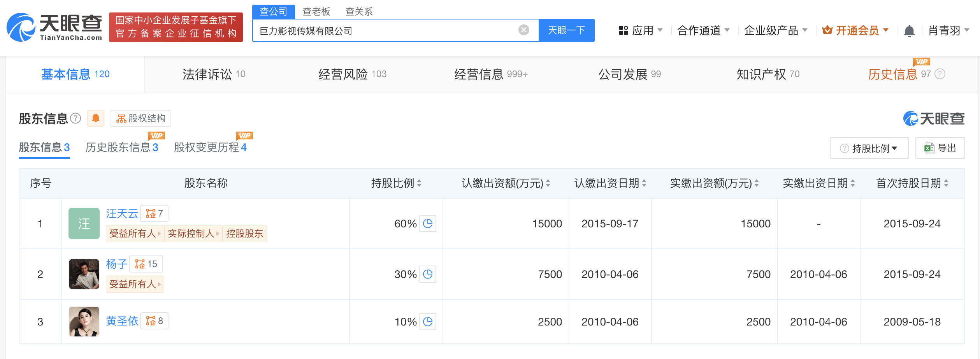Sort by 首次持股日期 column
This screenshot has width=980, height=359.
coord(946,183)
